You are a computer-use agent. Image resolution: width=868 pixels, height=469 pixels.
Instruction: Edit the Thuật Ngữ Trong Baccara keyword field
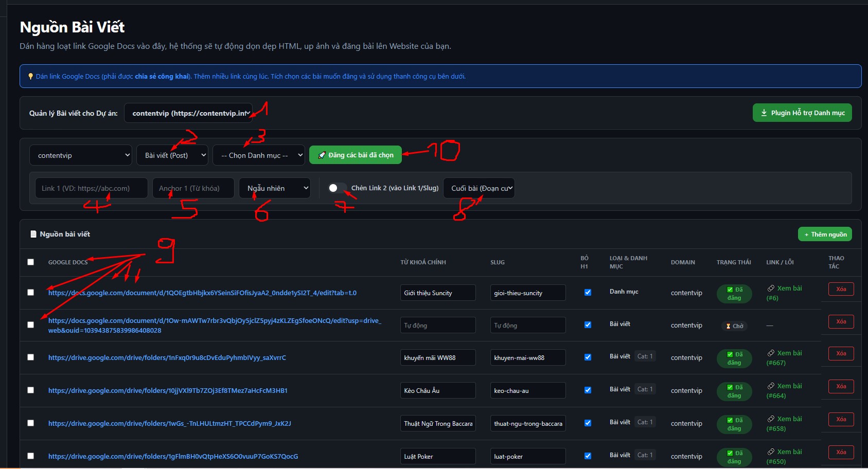pos(438,423)
